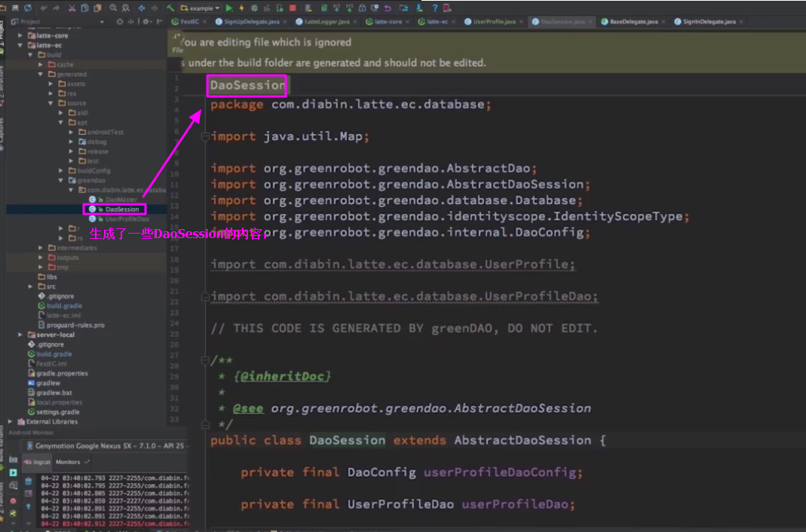This screenshot has height=532, width=806.
Task: Select DaoSession in the project tree
Action: [x=115, y=209]
